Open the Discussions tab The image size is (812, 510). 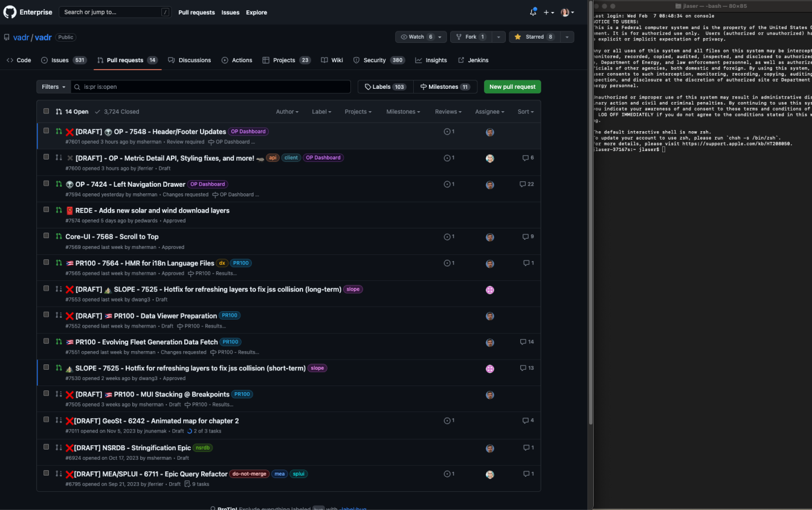pyautogui.click(x=190, y=60)
